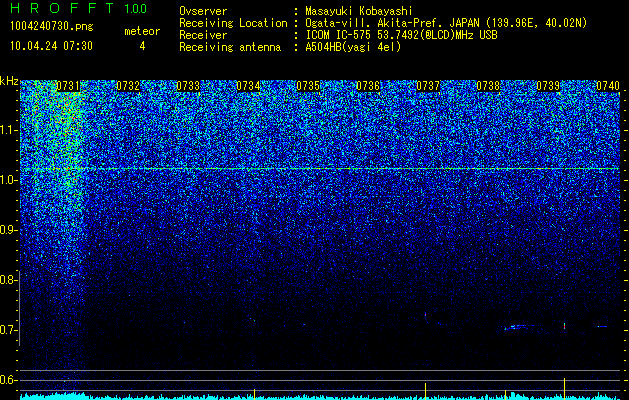Click the 0740 time marker
Screen dimensions: 629x400
(x=608, y=86)
